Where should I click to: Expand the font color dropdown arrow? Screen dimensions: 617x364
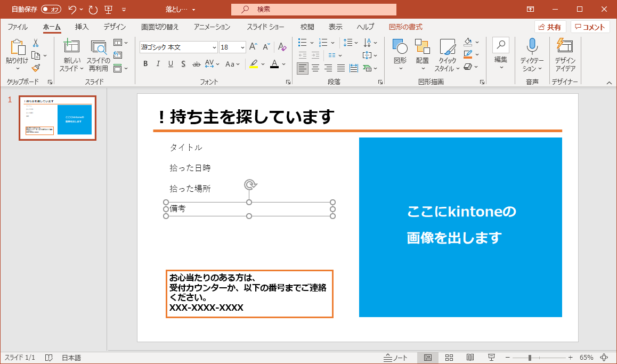(284, 64)
